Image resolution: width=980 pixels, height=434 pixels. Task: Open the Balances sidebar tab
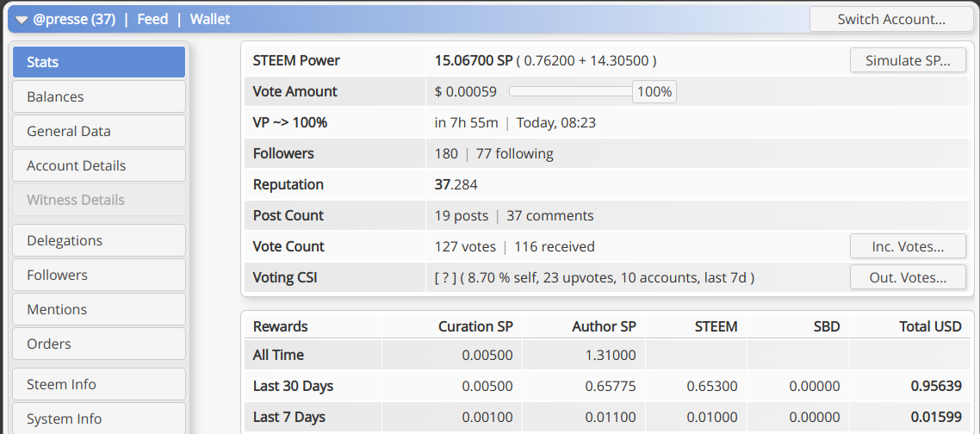coord(99,96)
